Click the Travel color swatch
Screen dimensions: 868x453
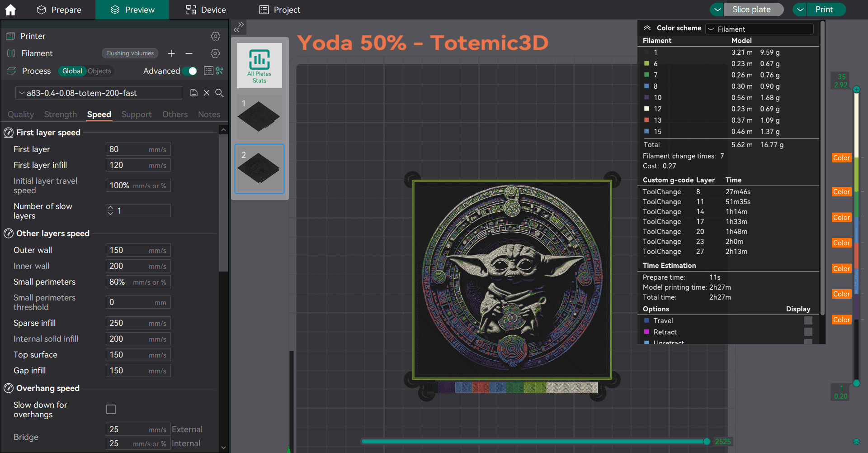point(646,320)
